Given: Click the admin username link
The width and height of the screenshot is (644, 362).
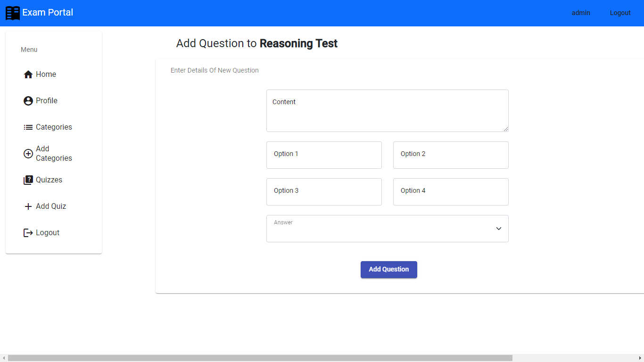Looking at the screenshot, I should [x=581, y=13].
